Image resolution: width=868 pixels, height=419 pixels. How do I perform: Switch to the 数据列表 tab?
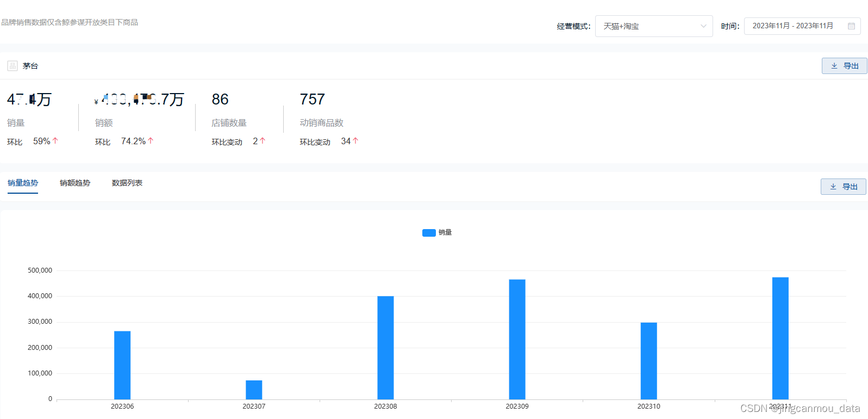click(127, 183)
